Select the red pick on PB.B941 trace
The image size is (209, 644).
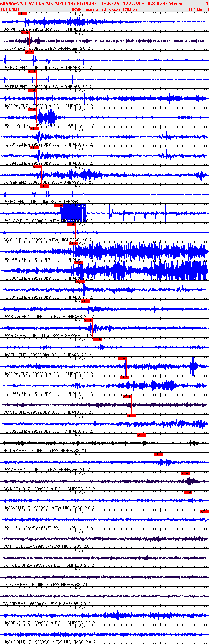point(125,378)
